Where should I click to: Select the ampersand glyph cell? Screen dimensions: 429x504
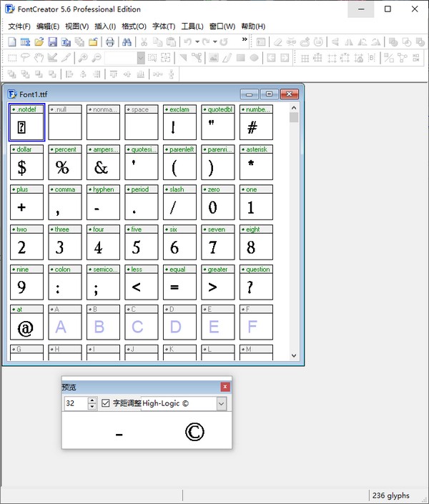[103, 162]
